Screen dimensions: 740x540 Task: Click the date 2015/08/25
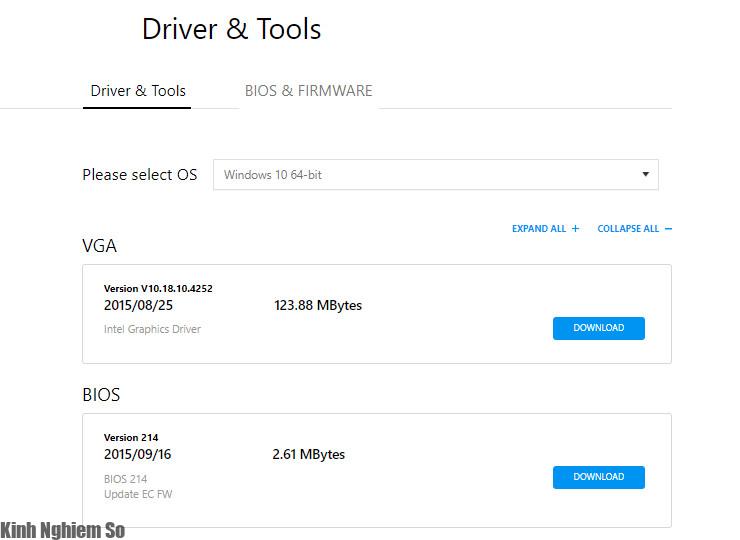coord(138,305)
